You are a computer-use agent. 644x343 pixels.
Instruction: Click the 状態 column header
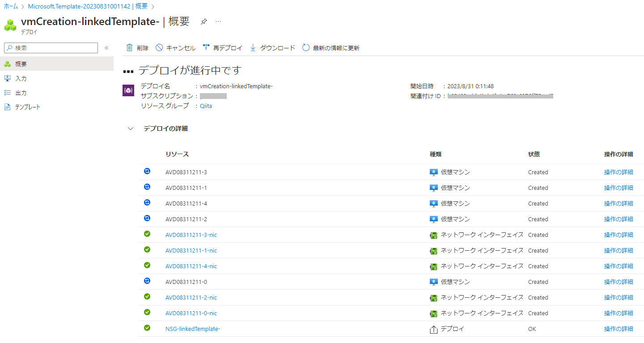(x=534, y=154)
